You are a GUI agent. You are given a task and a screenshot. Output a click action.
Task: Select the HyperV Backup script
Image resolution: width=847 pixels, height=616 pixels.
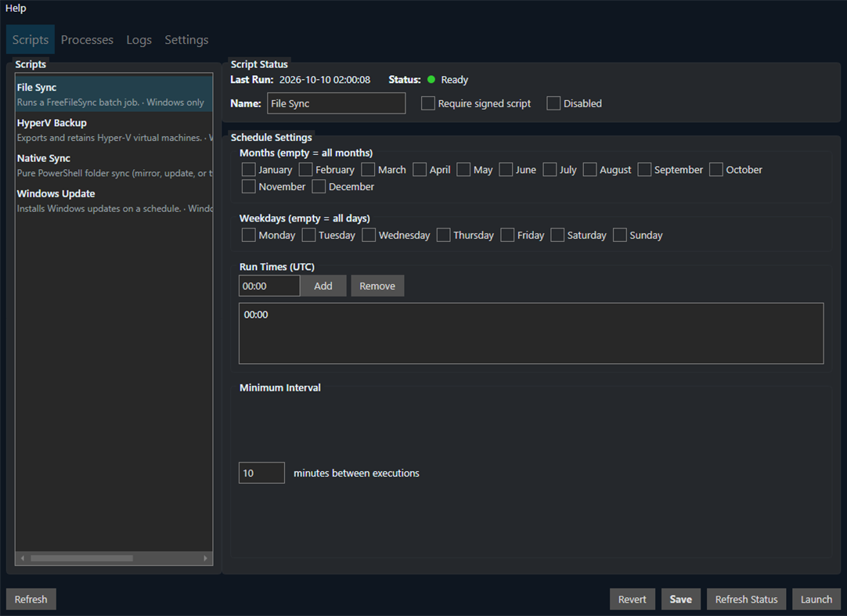point(114,130)
